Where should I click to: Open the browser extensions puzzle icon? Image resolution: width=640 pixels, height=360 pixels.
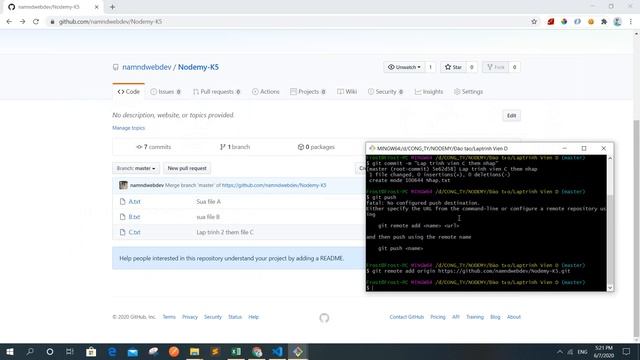click(604, 22)
